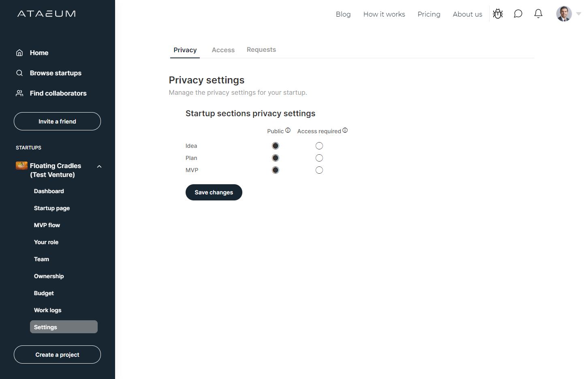The width and height of the screenshot is (588, 379).
Task: Click the Find collaborators people icon
Action: coord(19,93)
